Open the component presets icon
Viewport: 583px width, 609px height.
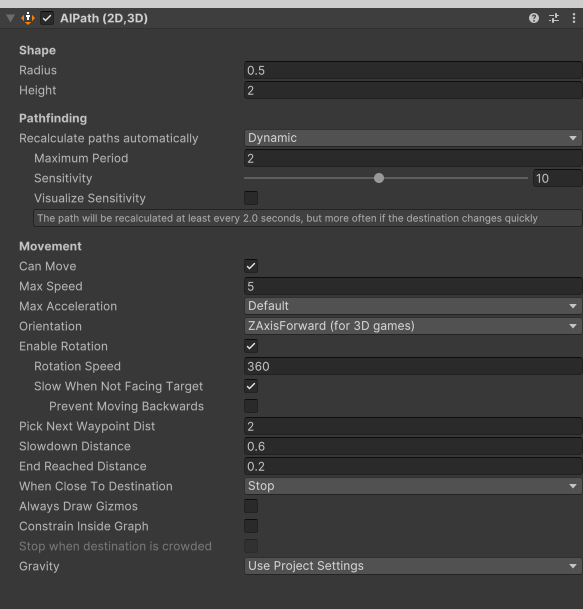point(554,18)
